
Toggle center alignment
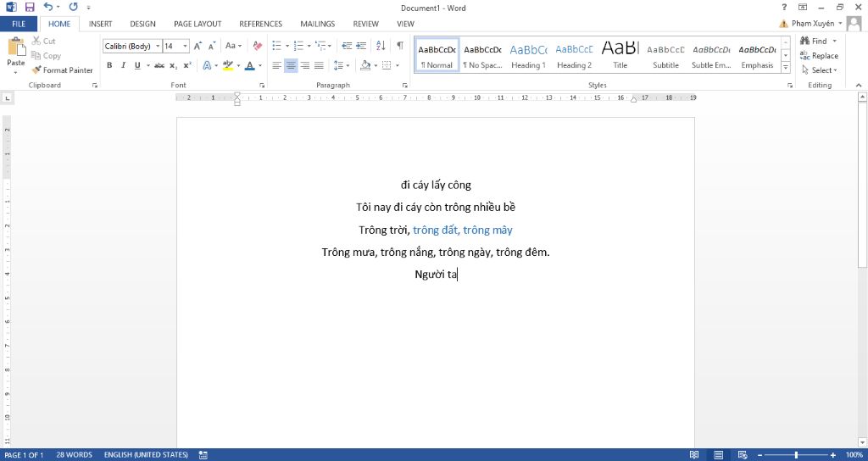pos(291,65)
